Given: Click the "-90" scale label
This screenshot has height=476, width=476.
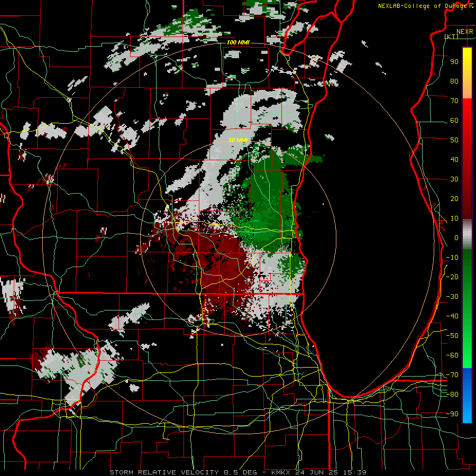Looking at the screenshot, I should coord(452,414).
